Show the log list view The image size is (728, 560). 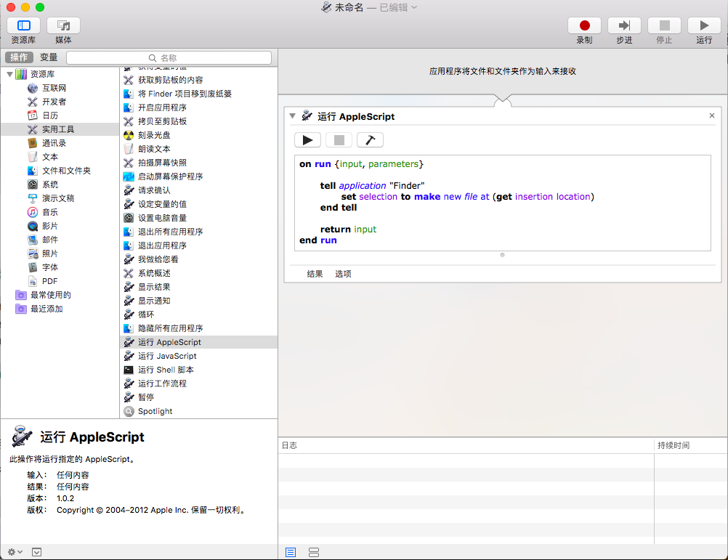click(x=291, y=552)
